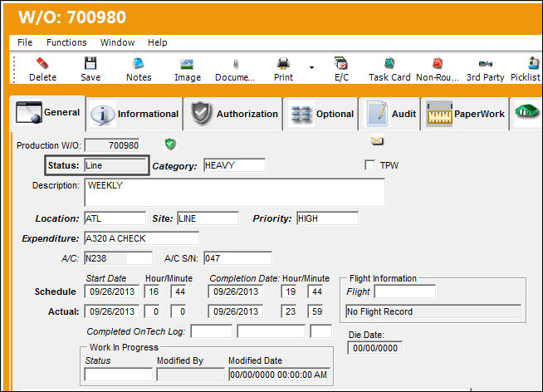Viewport: 543px width, 392px height.
Task: Open the Help menu
Action: (158, 42)
